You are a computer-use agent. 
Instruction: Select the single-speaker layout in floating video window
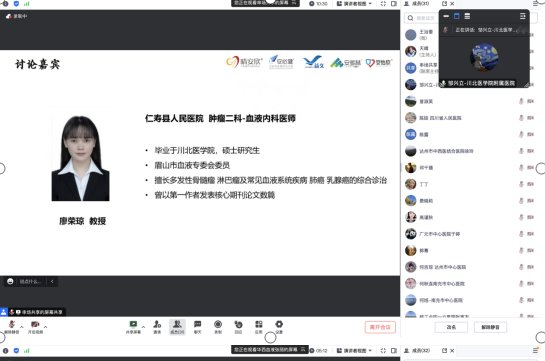point(457,16)
